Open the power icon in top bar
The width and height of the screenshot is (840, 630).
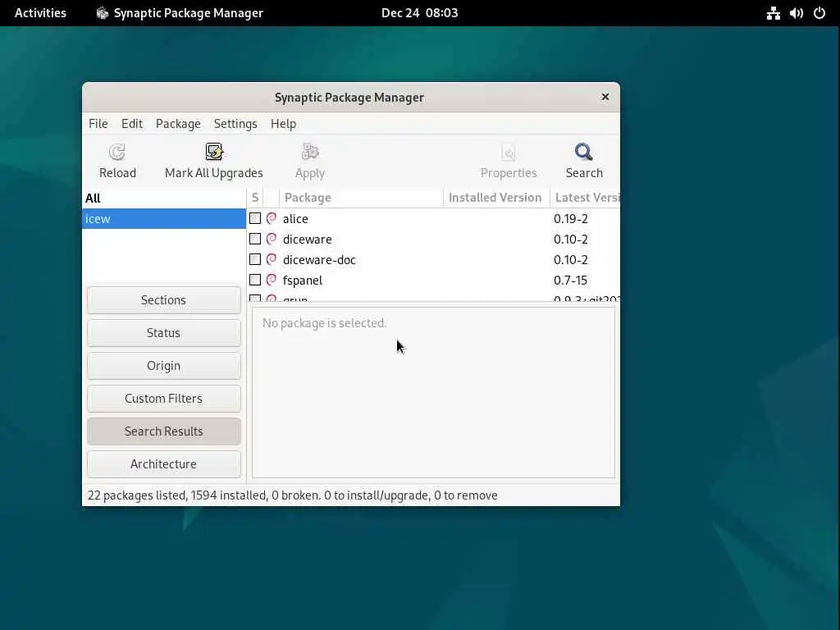819,13
